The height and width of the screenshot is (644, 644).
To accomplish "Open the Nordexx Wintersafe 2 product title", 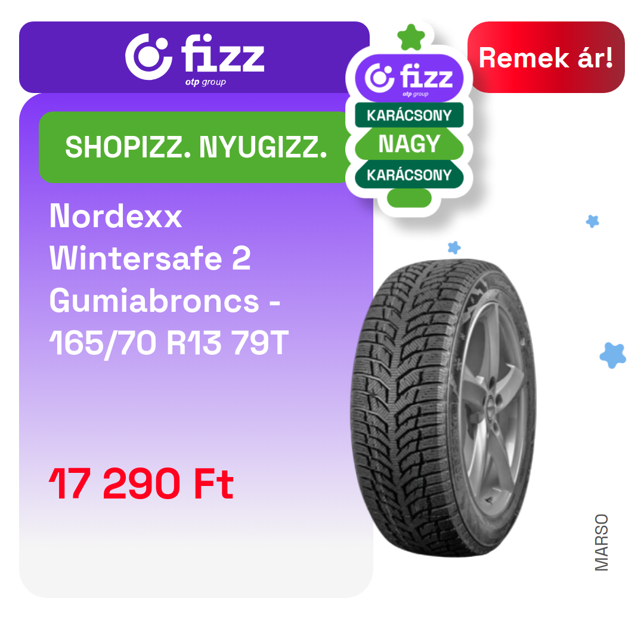I will (169, 279).
